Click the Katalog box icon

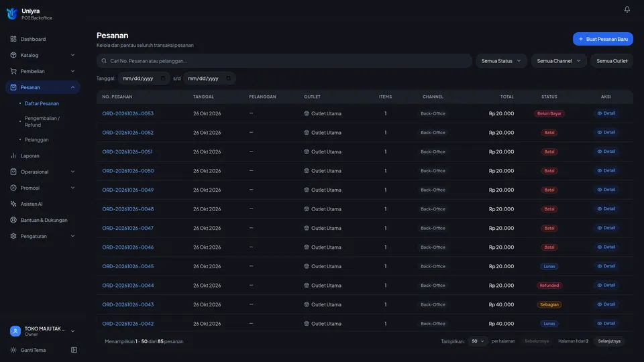coord(13,55)
